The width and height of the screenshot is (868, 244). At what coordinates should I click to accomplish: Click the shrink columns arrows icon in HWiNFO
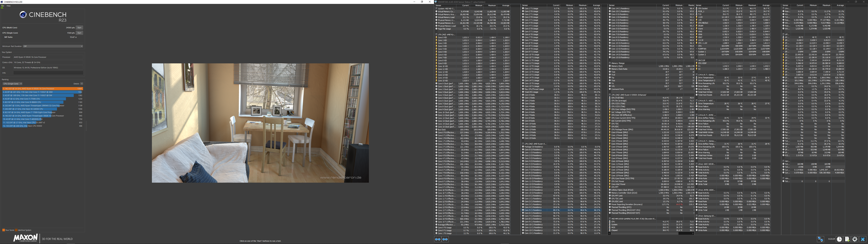point(445,239)
